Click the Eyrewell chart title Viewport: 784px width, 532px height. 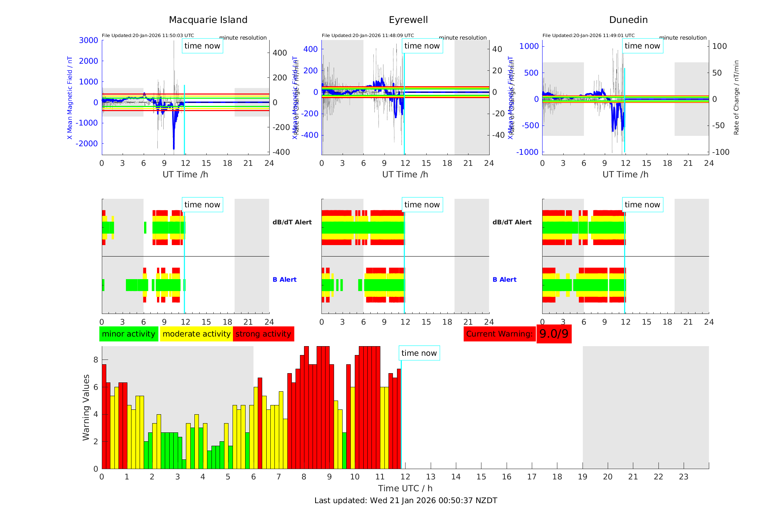click(408, 20)
